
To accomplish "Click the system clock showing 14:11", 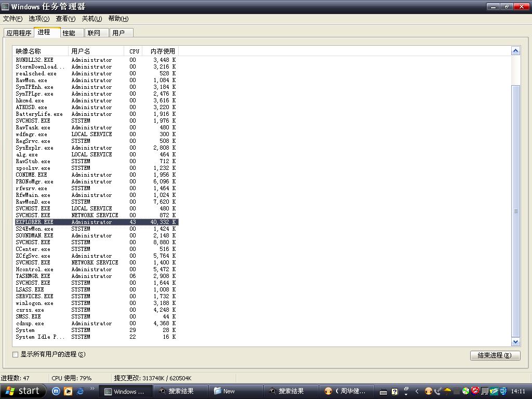I will 518,391.
